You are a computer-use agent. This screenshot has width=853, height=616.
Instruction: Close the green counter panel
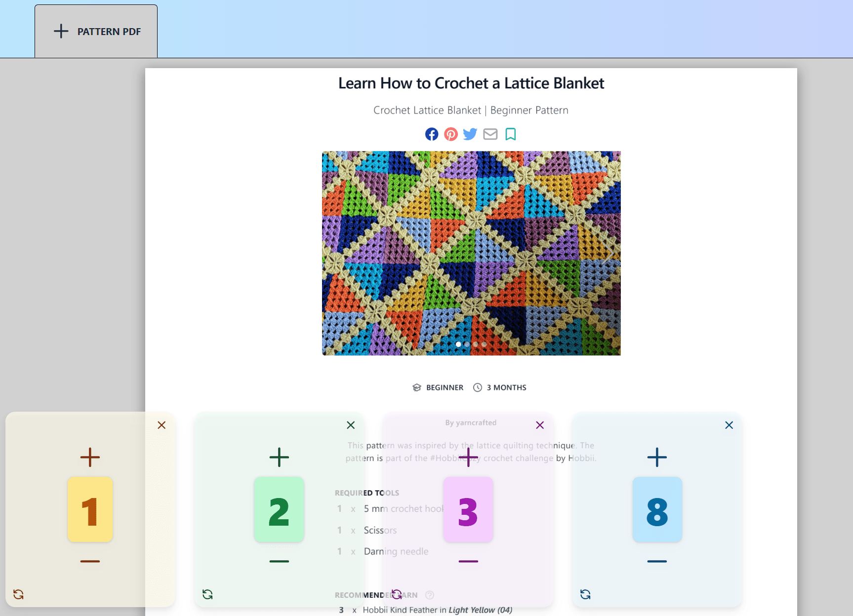click(x=351, y=425)
